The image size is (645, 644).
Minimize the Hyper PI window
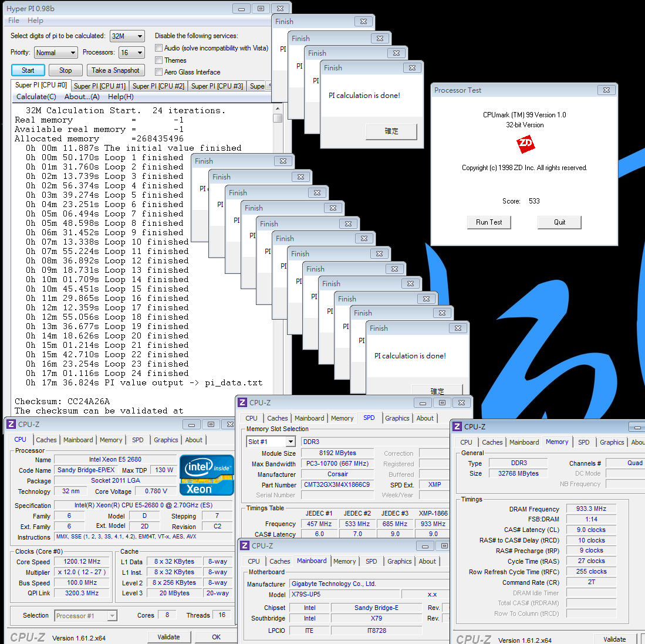[x=241, y=9]
